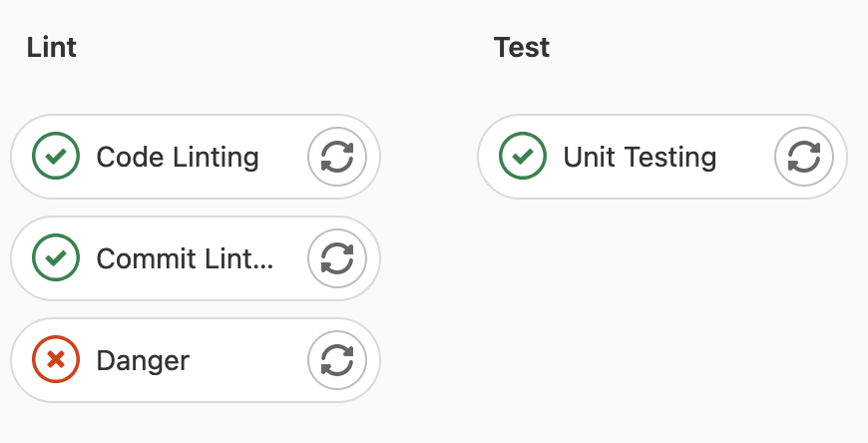This screenshot has height=443, width=868.
Task: Select the Lint stage heading
Action: tap(52, 47)
